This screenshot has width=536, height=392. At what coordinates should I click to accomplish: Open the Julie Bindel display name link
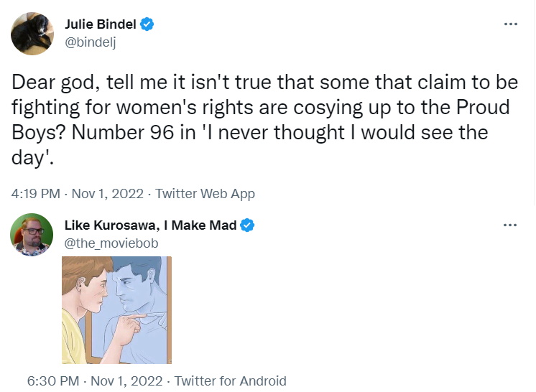[100, 24]
